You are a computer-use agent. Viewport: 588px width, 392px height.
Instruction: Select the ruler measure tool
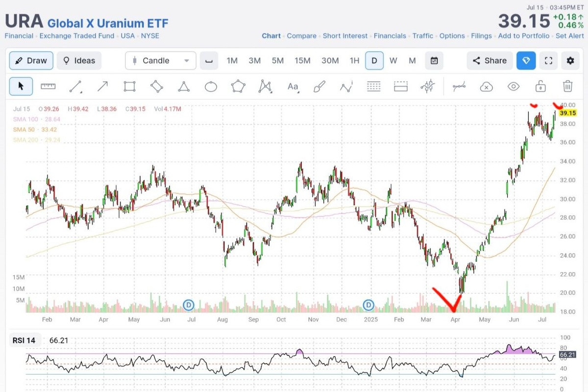(x=48, y=87)
